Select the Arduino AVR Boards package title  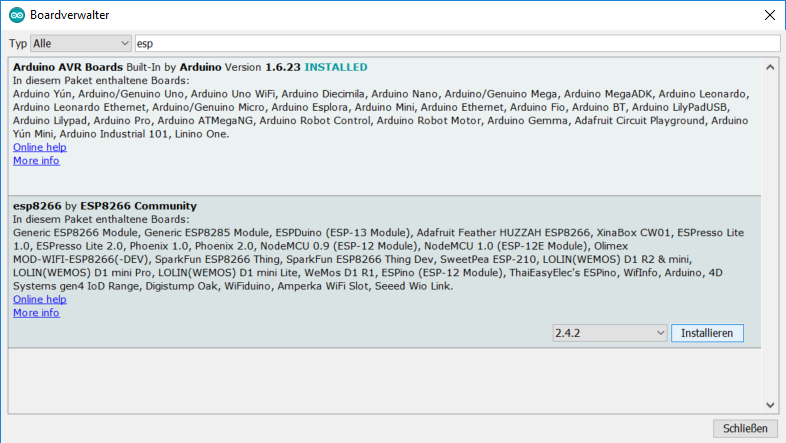point(68,67)
